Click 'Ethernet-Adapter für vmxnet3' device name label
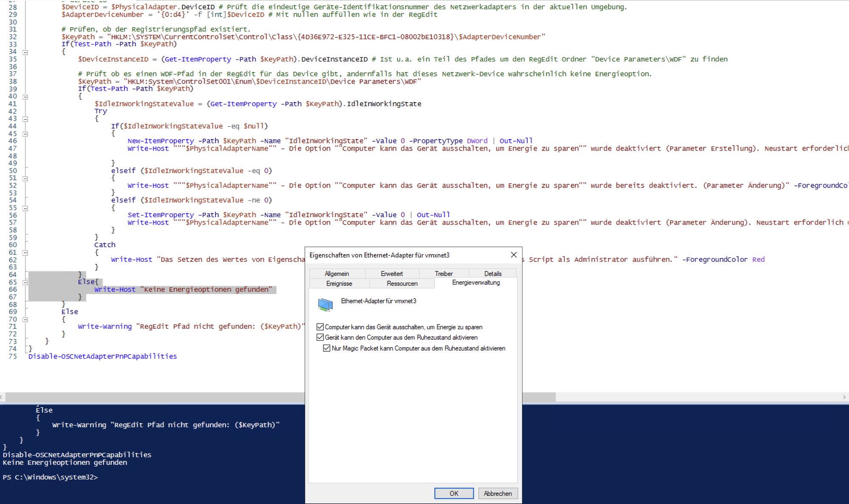Image resolution: width=849 pixels, height=504 pixels. pos(379,301)
